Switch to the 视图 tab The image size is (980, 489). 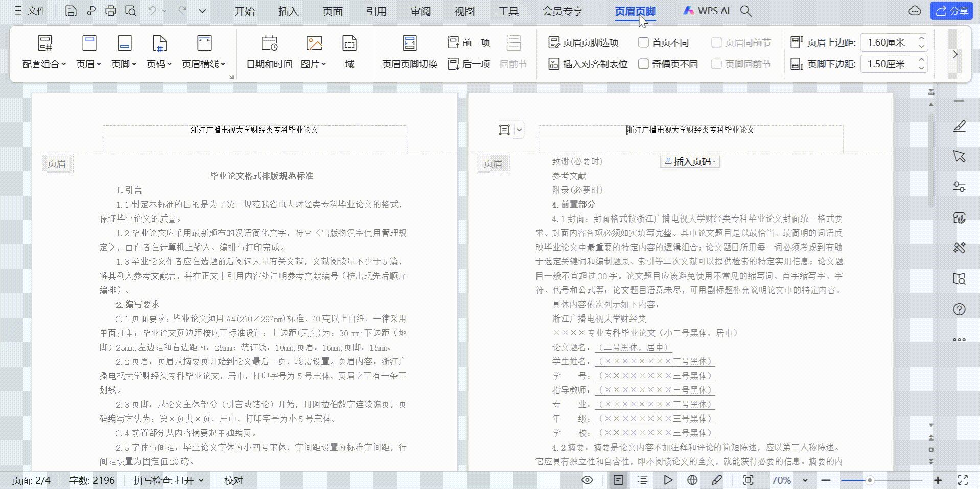[464, 11]
